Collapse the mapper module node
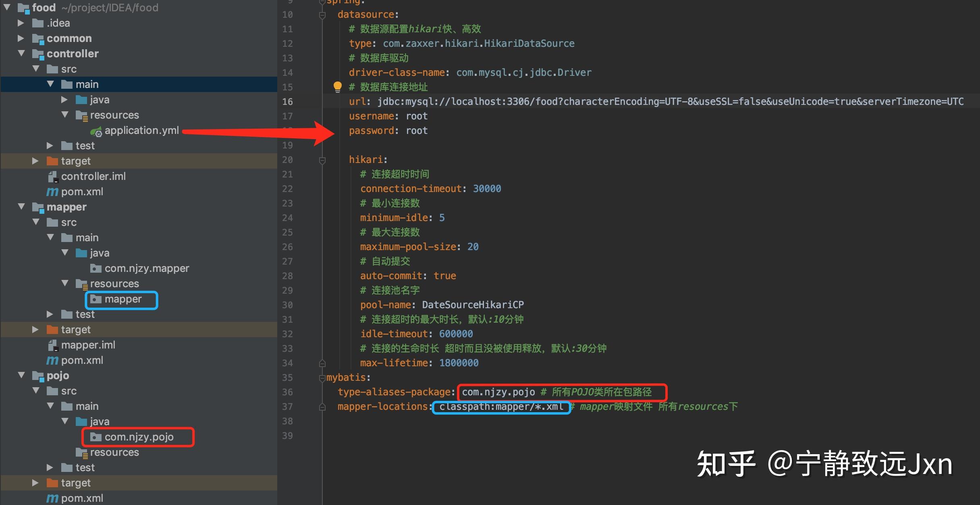 pos(21,207)
